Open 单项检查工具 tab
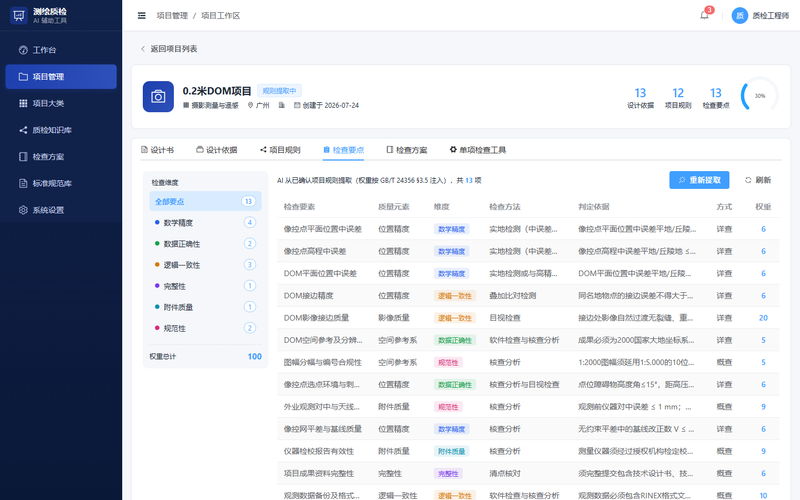The width and height of the screenshot is (800, 500). click(478, 150)
